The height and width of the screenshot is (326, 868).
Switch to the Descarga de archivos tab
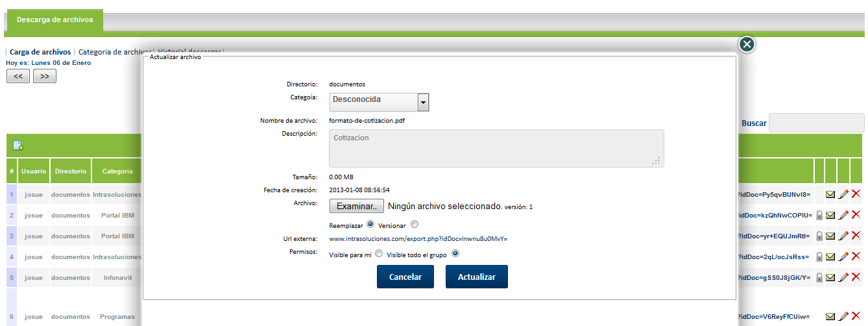coord(54,20)
